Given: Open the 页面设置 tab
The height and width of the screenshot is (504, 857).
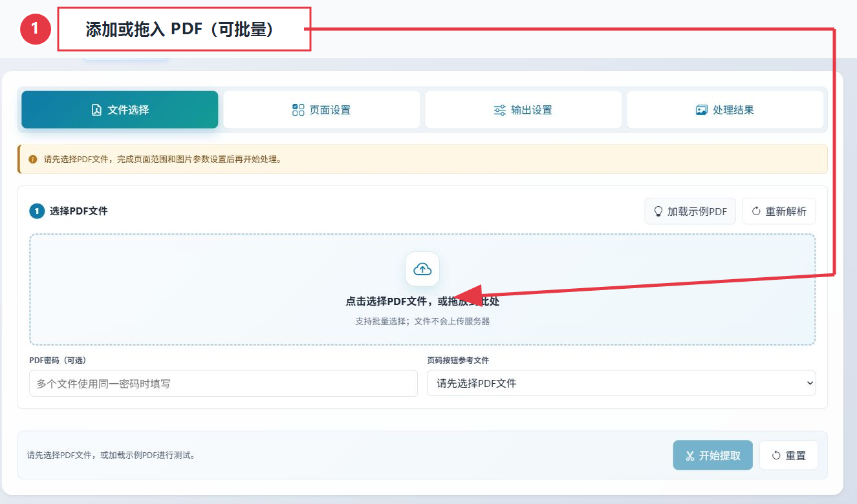Looking at the screenshot, I should [321, 110].
